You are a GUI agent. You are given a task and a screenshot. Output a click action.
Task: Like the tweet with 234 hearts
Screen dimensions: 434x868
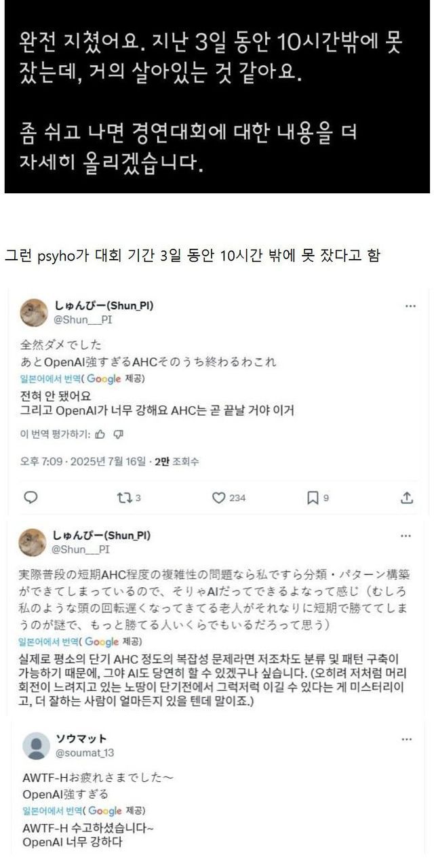pyautogui.click(x=218, y=498)
